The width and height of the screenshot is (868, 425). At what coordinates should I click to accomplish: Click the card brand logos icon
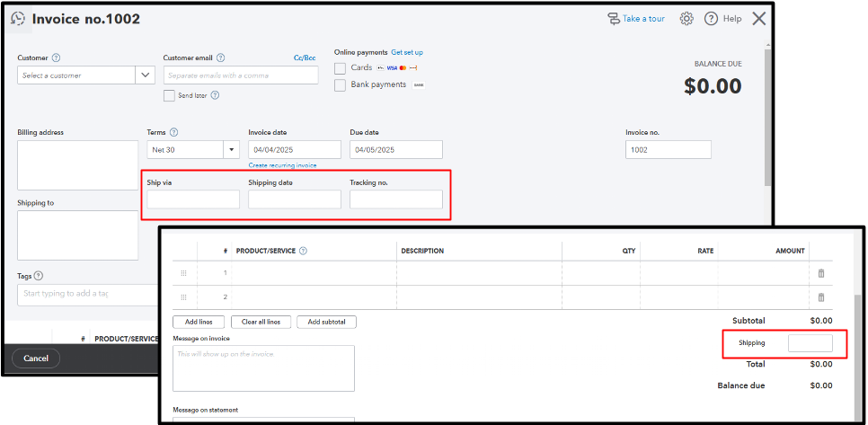[397, 67]
